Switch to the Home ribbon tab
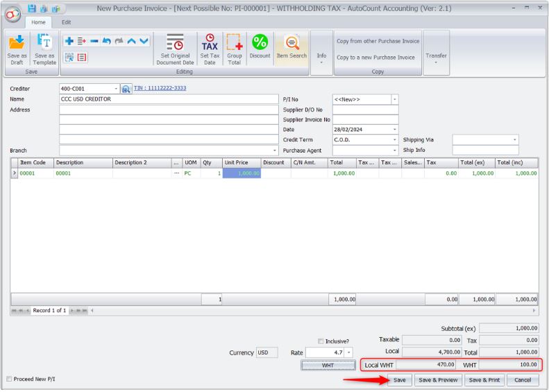Viewport: 549px width, 392px height. coord(38,22)
